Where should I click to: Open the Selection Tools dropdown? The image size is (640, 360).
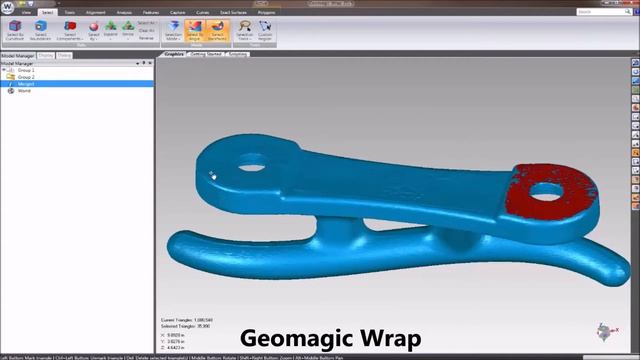click(x=244, y=30)
